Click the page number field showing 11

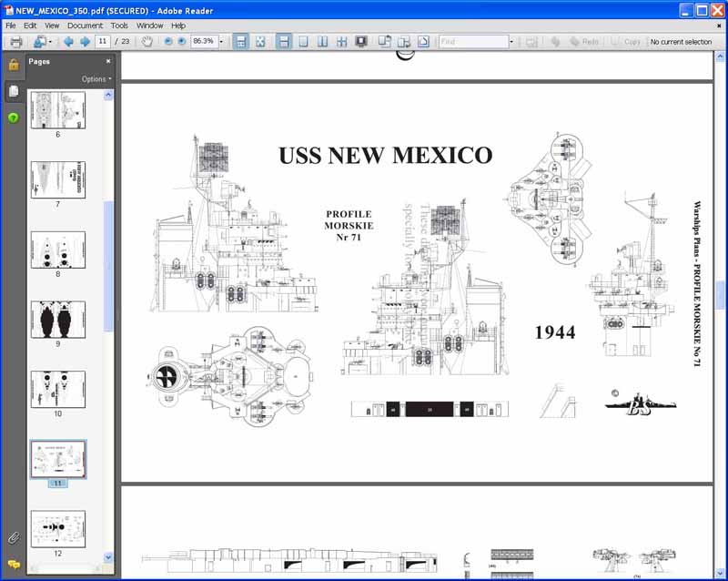pyautogui.click(x=103, y=41)
